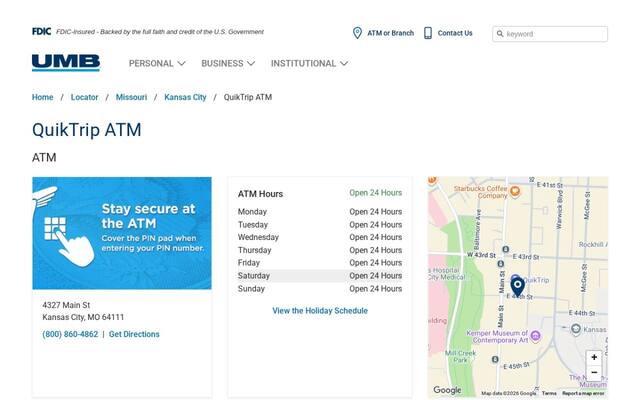Go to the Locator breadcrumb
This screenshot has width=640, height=400.
pos(84,97)
